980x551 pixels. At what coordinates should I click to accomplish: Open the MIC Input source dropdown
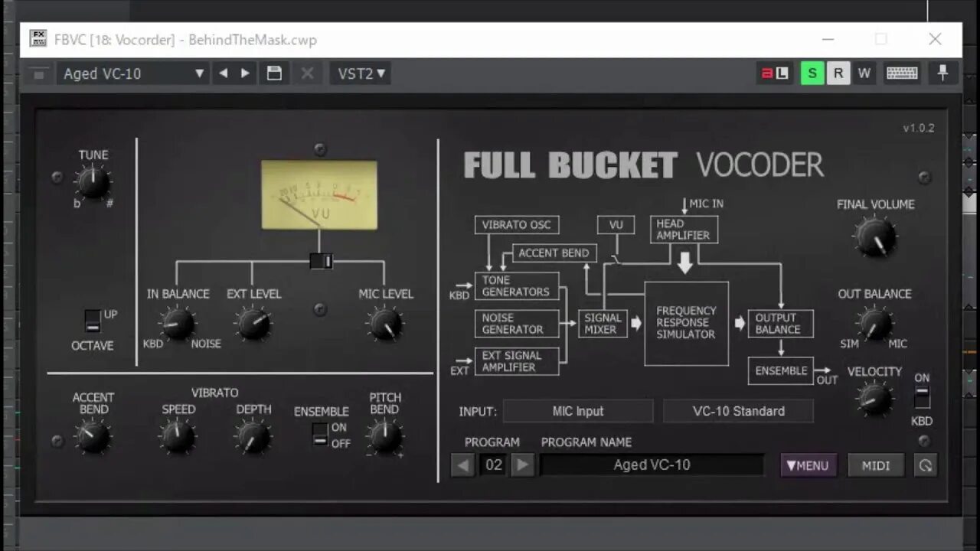click(x=578, y=411)
